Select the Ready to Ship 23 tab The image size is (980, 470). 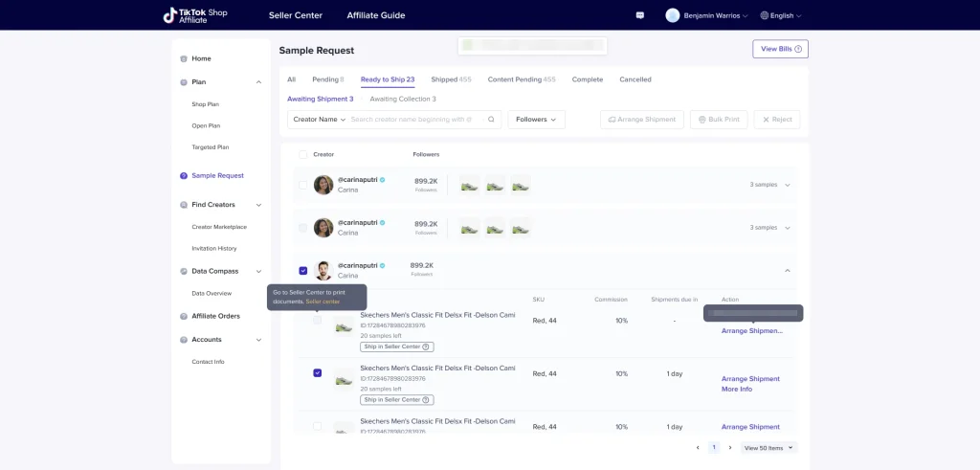388,79
